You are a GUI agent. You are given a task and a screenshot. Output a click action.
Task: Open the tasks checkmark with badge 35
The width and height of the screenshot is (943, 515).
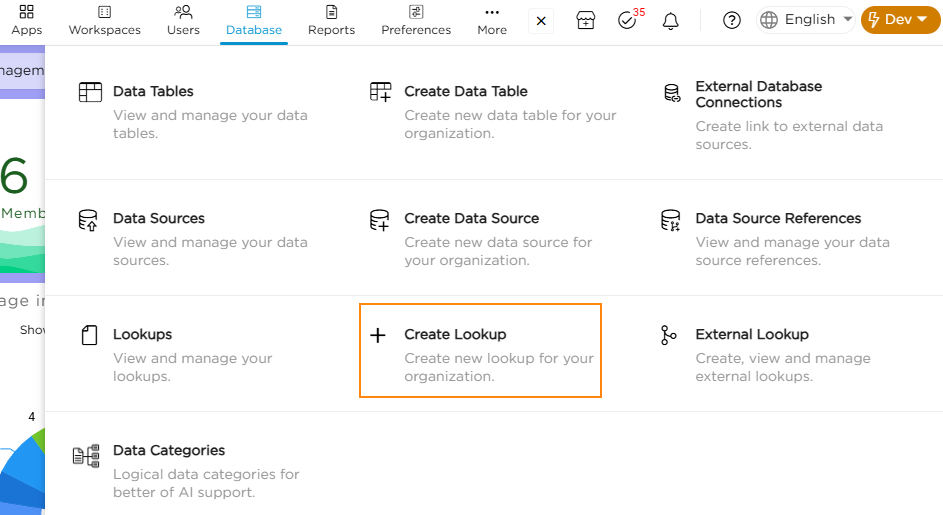628,20
